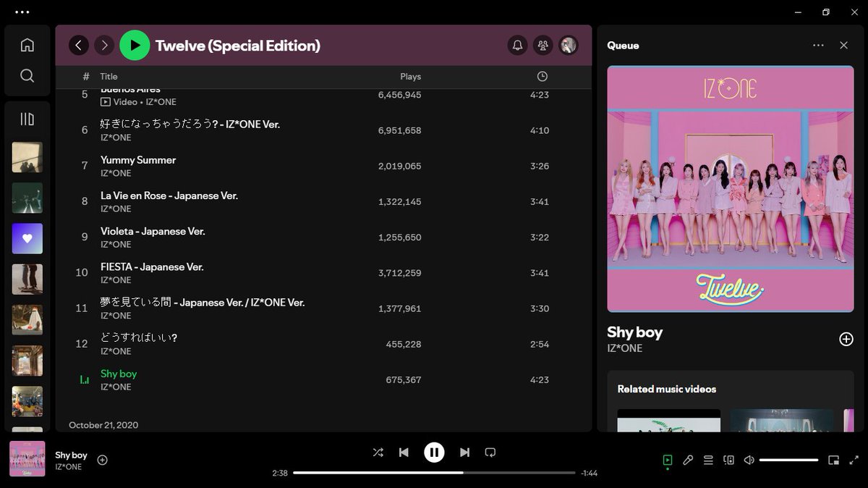Screen dimensions: 868x488
Task: Select FIESTA - Japanese Ver. track
Action: point(323,272)
